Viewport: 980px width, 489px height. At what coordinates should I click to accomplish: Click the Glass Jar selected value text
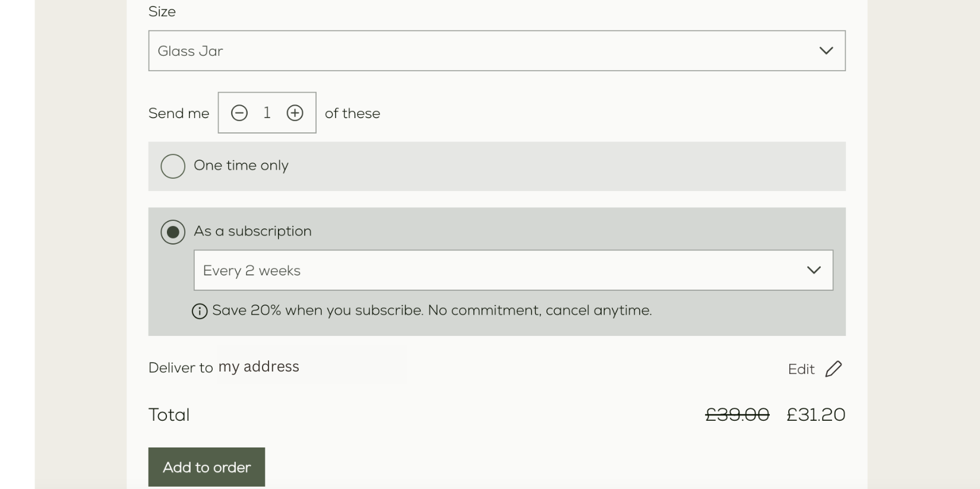coord(190,51)
